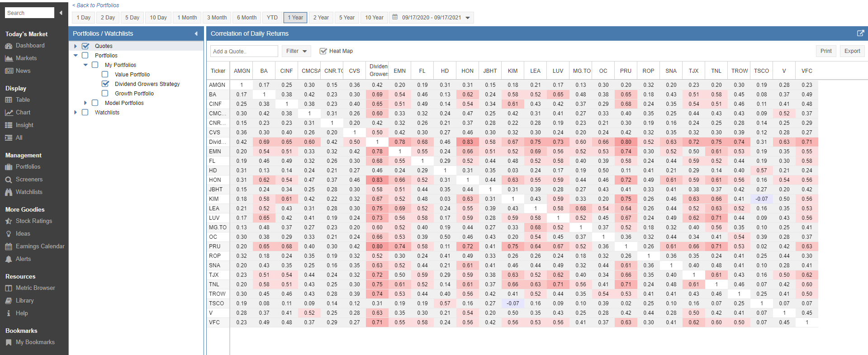Select the 1 Month period tab
The width and height of the screenshot is (868, 355).
(x=187, y=18)
